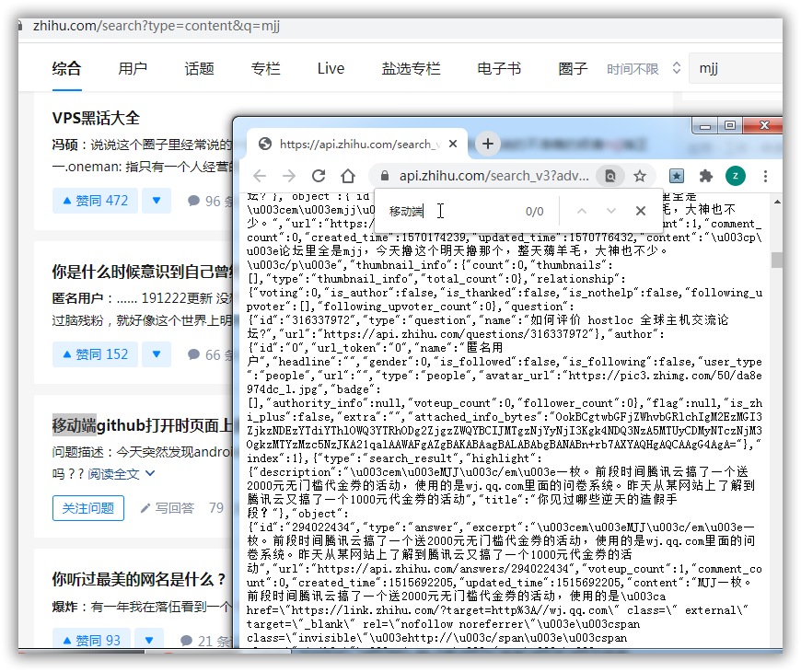Upvote with 赞同 152 button
This screenshot has height=672, width=801.
[95, 354]
